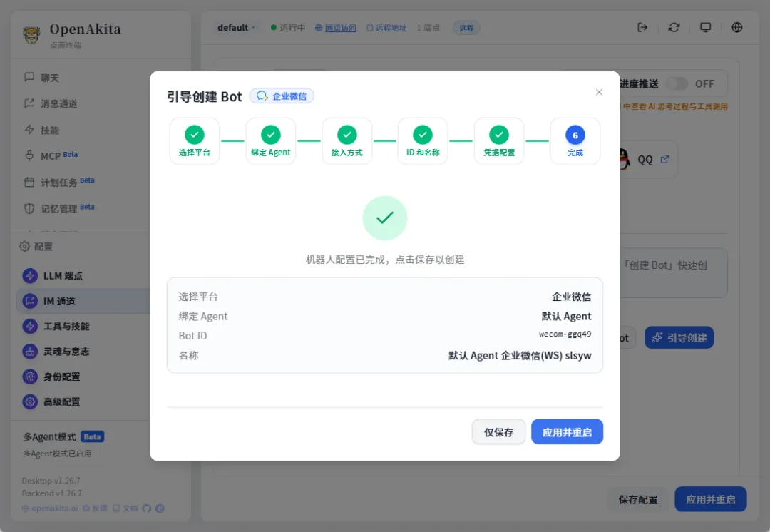
Task: Go back to step 接入方式
Action: [x=346, y=141]
